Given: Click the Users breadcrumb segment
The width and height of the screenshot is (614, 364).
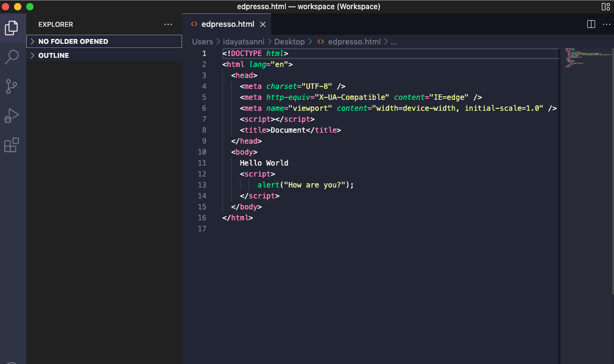Looking at the screenshot, I should tap(202, 41).
